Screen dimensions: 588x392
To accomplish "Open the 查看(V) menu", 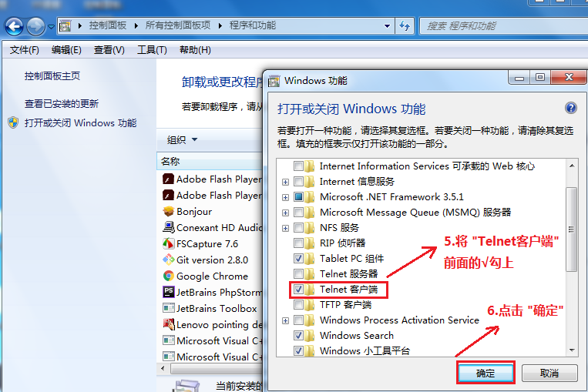I will 109,50.
